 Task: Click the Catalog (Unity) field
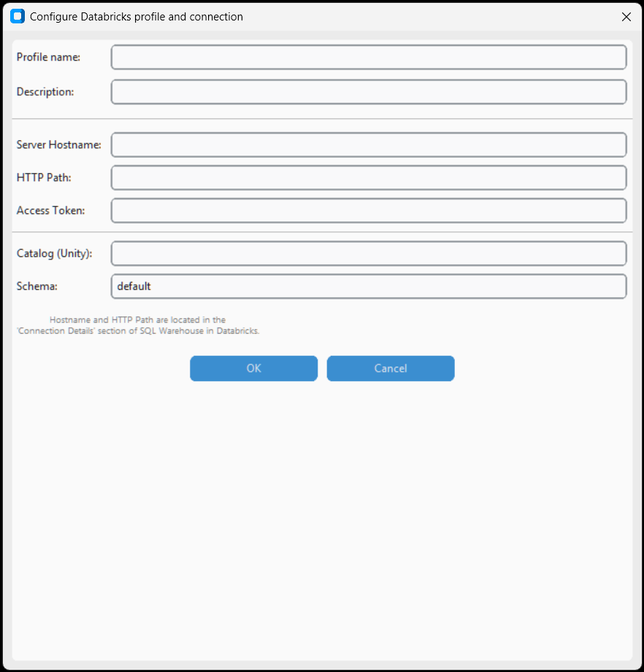[369, 253]
